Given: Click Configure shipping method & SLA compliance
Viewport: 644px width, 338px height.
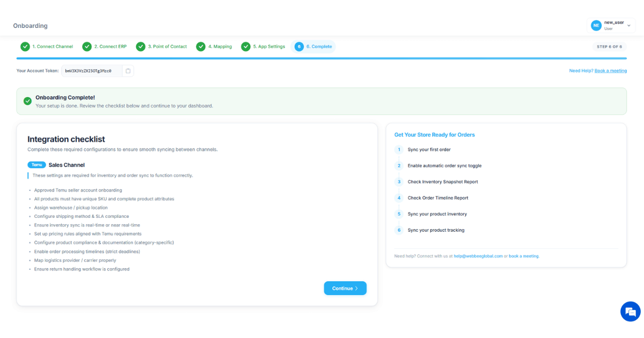Looking at the screenshot, I should click(x=82, y=216).
